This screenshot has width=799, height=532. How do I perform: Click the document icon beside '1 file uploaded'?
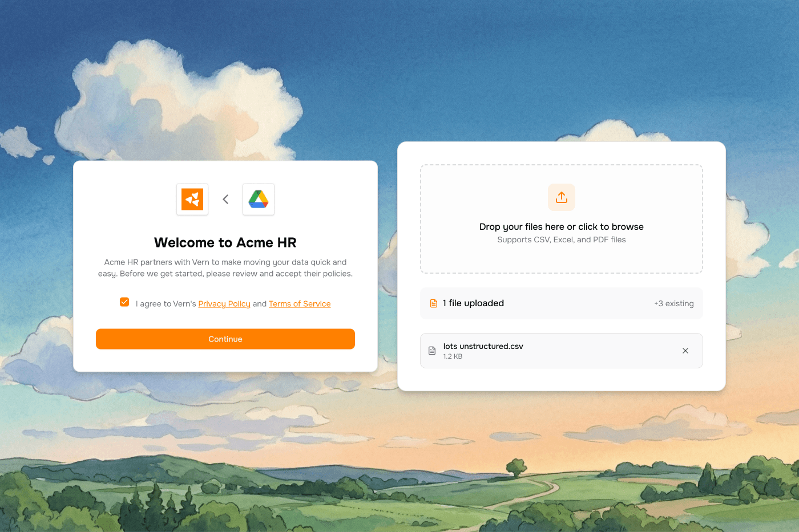click(434, 303)
